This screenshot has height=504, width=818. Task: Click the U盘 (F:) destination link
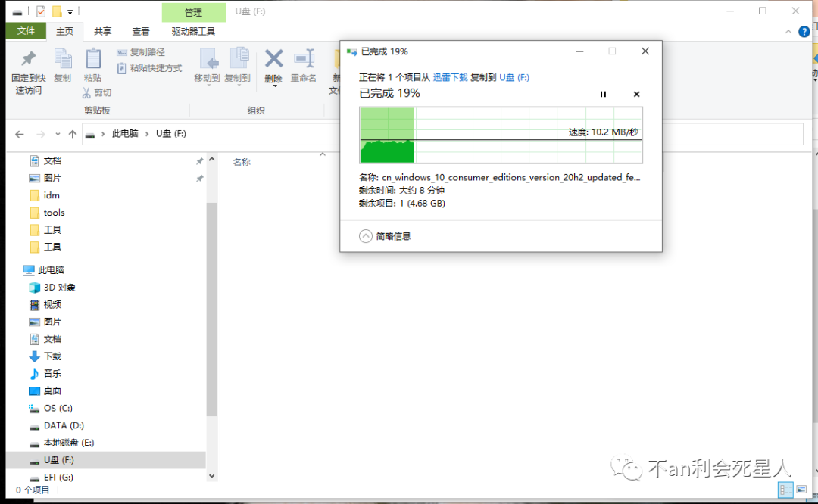click(x=514, y=78)
